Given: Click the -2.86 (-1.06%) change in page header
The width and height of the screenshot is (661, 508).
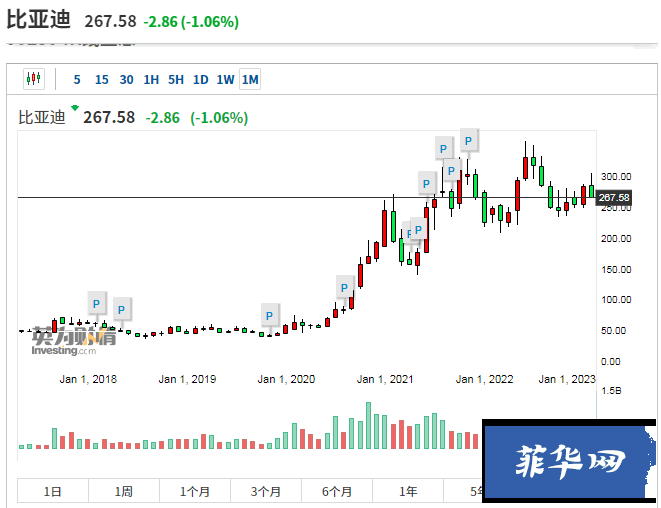Looking at the screenshot, I should coord(191,22).
